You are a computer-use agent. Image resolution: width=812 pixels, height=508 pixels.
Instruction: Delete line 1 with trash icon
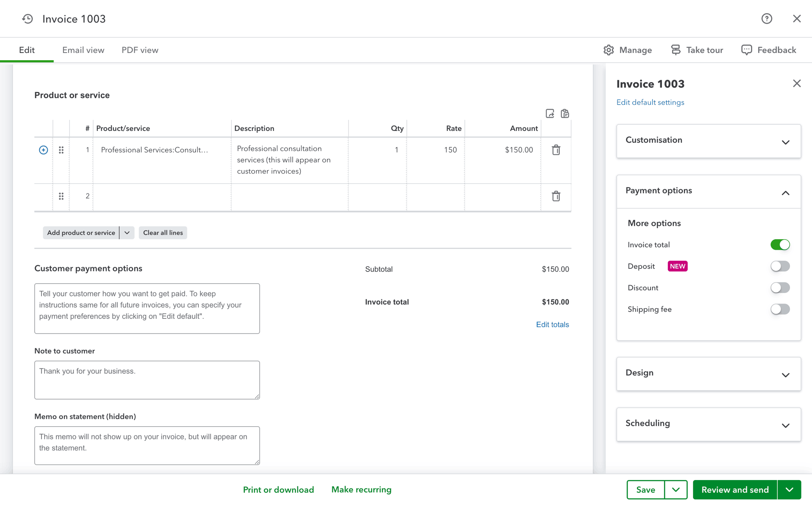556,150
